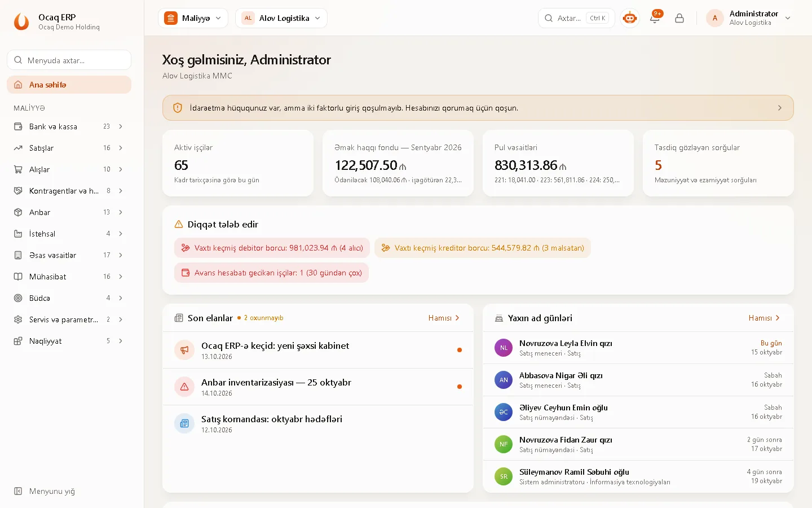Collapse menu using Menyunu yığ icon
Viewport: 812px width, 508px height.
(18, 491)
